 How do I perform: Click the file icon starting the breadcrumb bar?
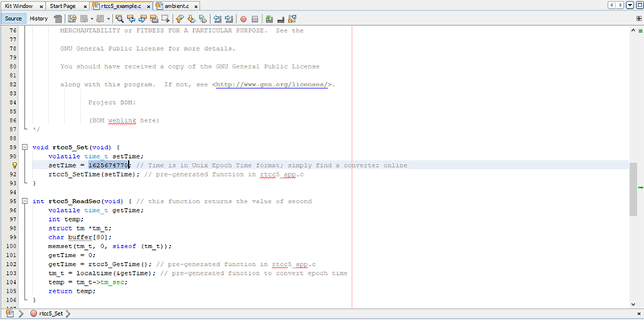tap(10, 314)
